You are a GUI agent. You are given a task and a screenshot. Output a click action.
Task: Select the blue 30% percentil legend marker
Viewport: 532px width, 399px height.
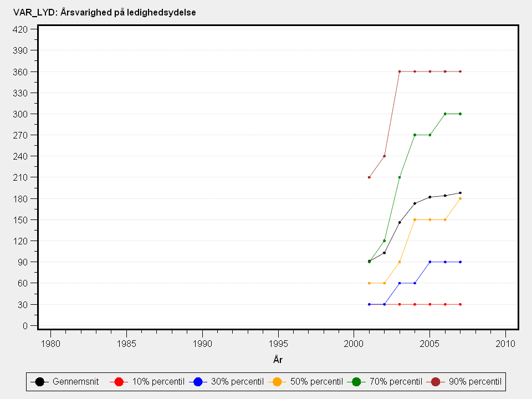198,381
